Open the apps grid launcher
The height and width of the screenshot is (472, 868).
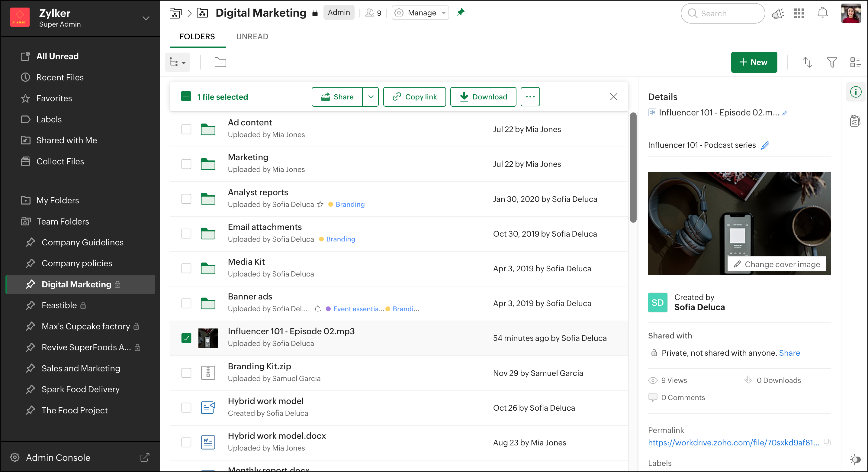tap(799, 14)
